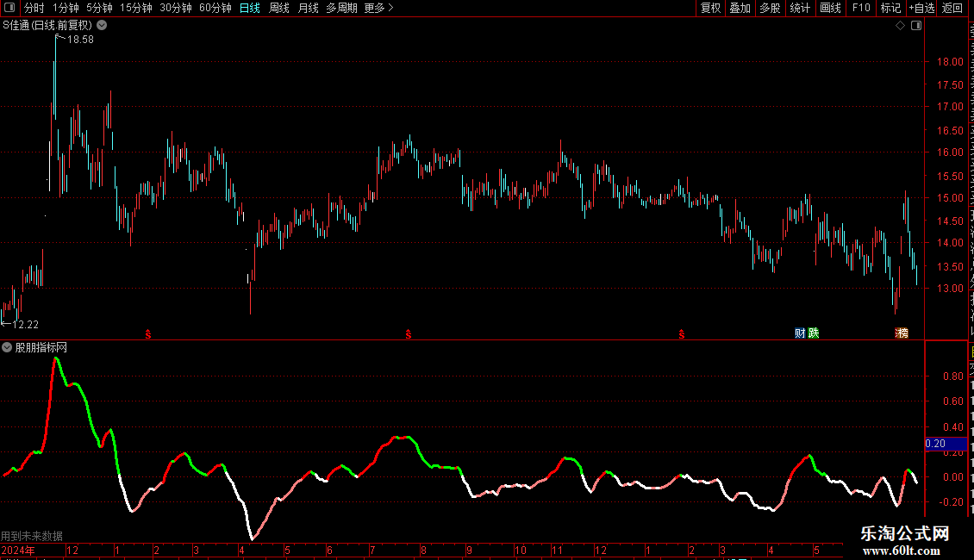974x560 pixels.
Task: Open F10 company information
Action: 861,8
